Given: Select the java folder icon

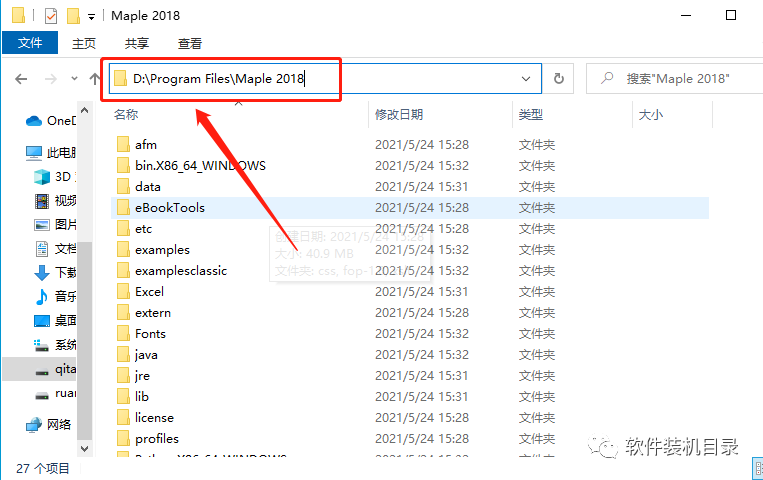Looking at the screenshot, I should pyautogui.click(x=123, y=354).
